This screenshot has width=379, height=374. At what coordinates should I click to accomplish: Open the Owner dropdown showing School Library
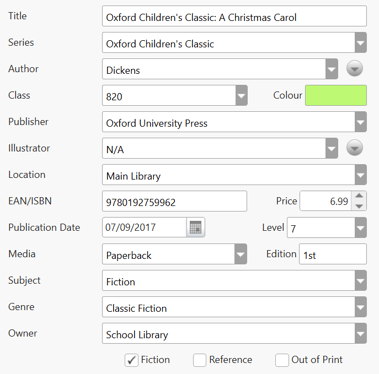tap(234, 333)
